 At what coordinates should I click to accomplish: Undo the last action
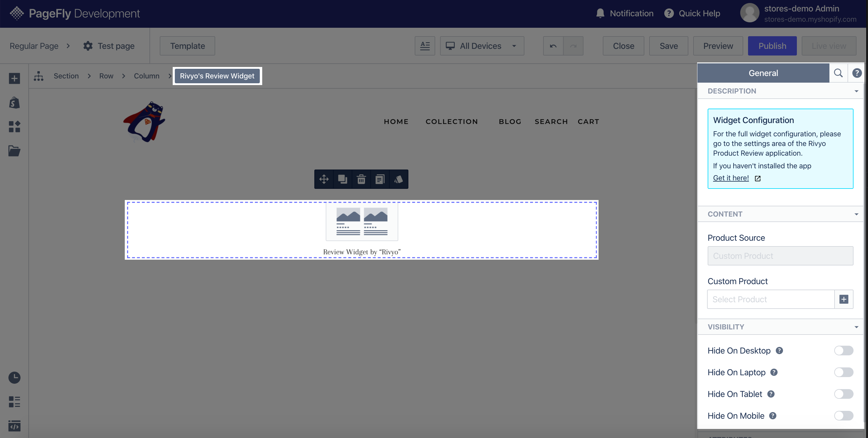click(553, 46)
